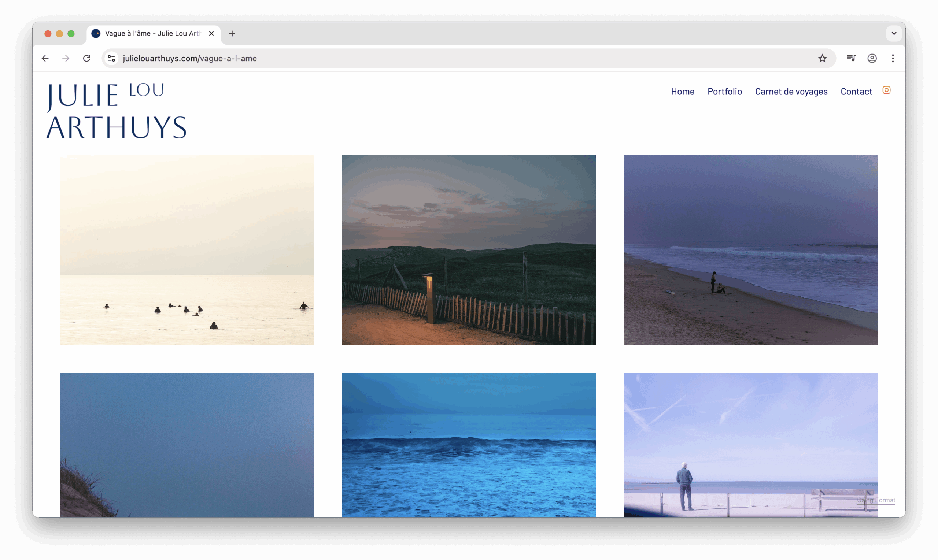Open Chrome three-dot menu

pos(893,59)
